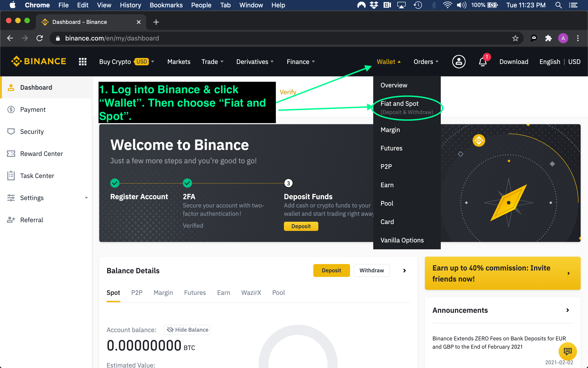The height and width of the screenshot is (368, 588).
Task: Click the messaging extension icon in toolbar
Action: click(534, 38)
